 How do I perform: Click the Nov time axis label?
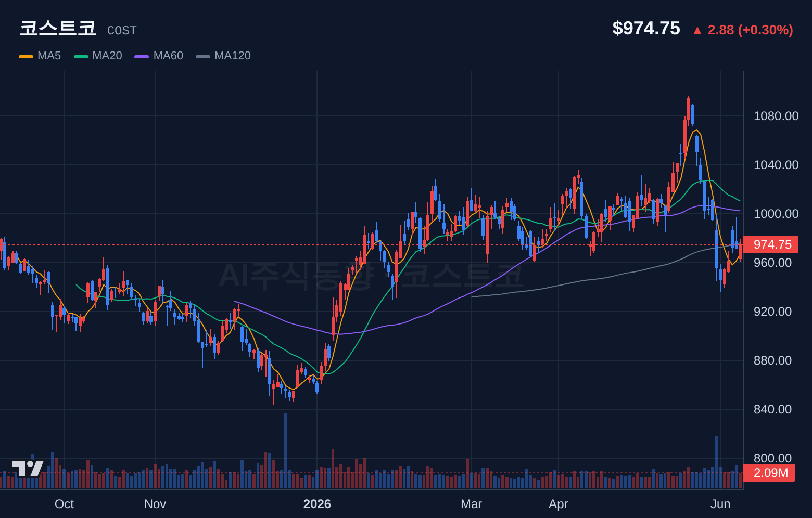pos(155,504)
